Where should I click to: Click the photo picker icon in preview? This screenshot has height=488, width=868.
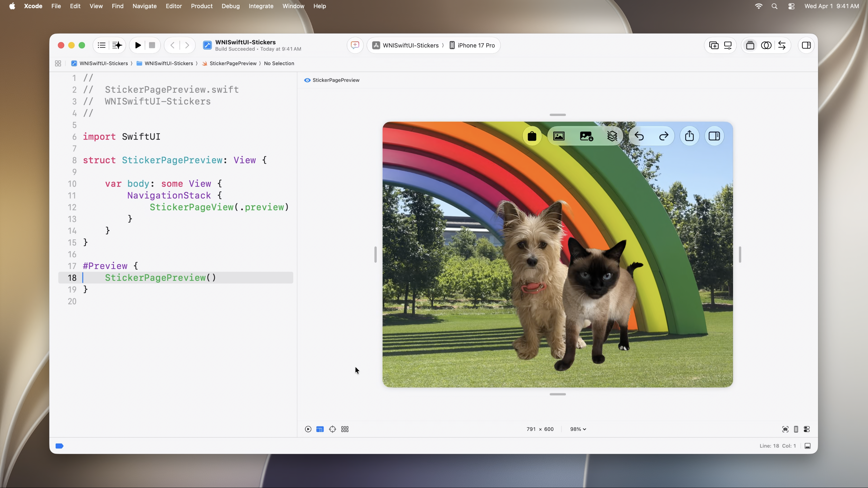point(559,136)
